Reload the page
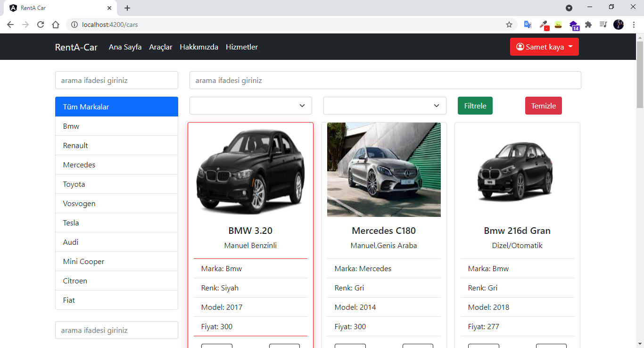This screenshot has height=348, width=644. [x=41, y=25]
